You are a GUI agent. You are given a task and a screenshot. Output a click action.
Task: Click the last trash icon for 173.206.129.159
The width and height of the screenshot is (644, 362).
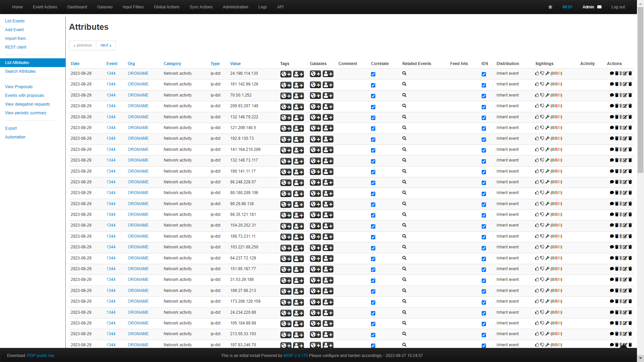[x=630, y=301]
